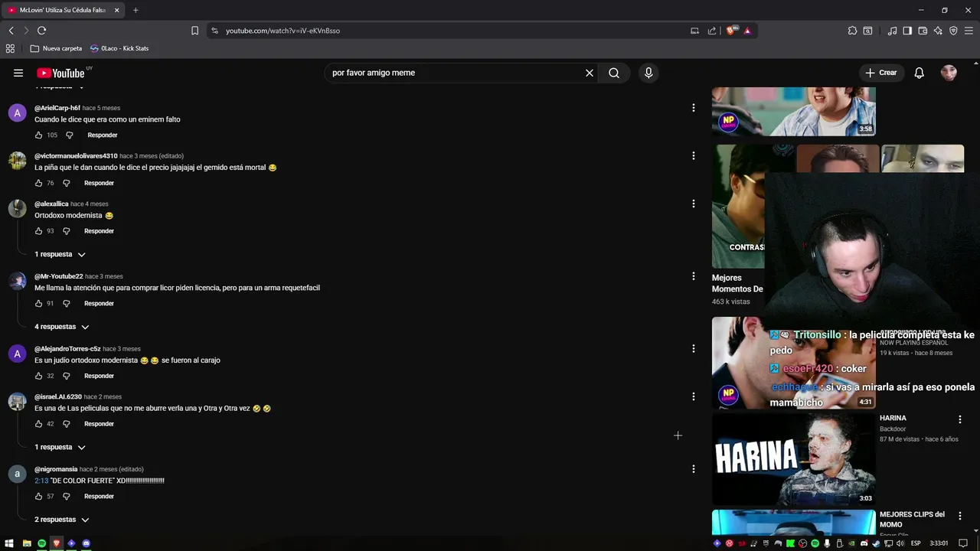Jump to the 2:13 timestamp link
The width and height of the screenshot is (980, 551).
[41, 481]
